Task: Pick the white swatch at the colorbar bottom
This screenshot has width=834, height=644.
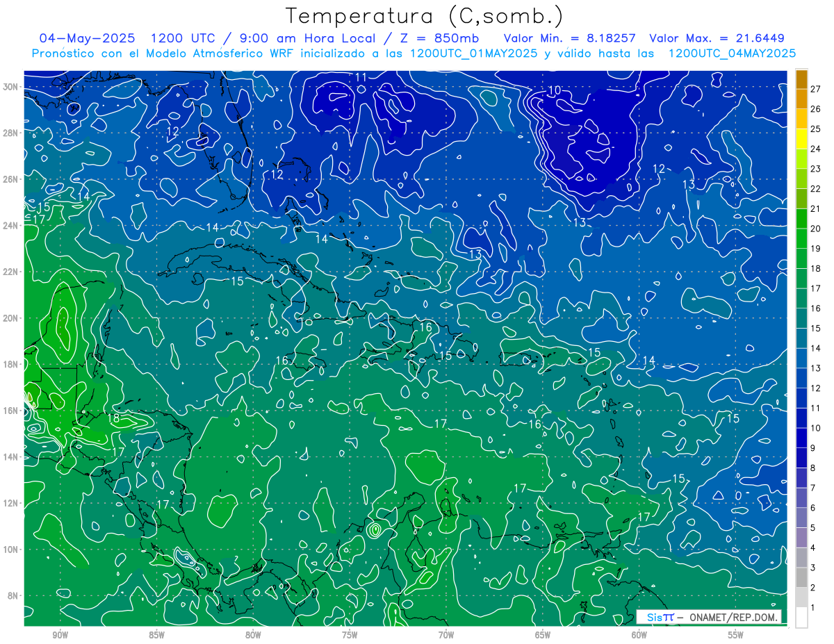Action: (801, 617)
